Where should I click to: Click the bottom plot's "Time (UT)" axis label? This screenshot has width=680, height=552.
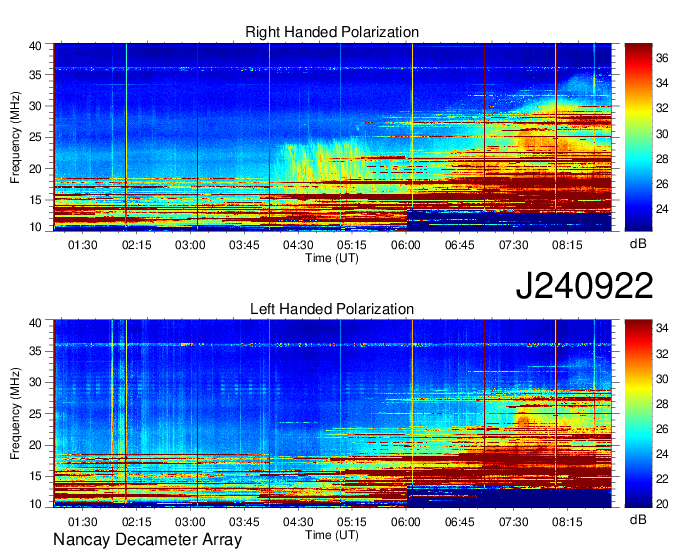point(332,535)
